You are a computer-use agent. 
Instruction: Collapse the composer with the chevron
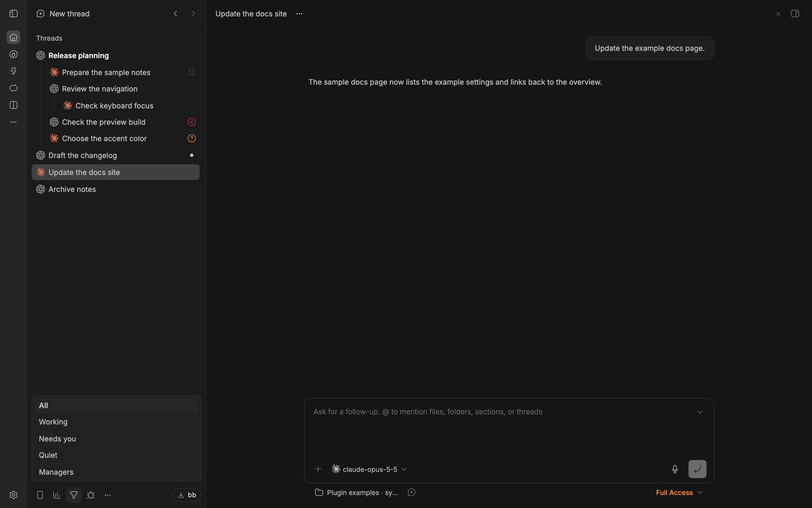point(700,412)
